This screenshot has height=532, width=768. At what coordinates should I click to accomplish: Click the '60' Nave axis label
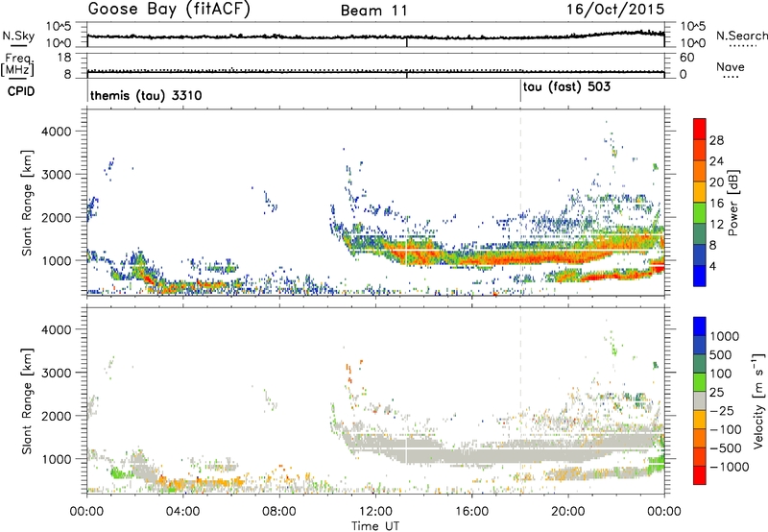pyautogui.click(x=686, y=58)
